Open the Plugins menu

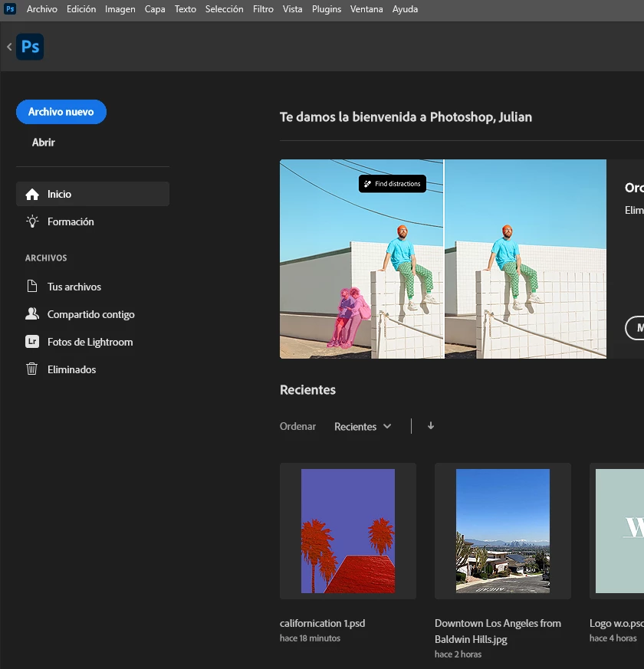tap(327, 9)
